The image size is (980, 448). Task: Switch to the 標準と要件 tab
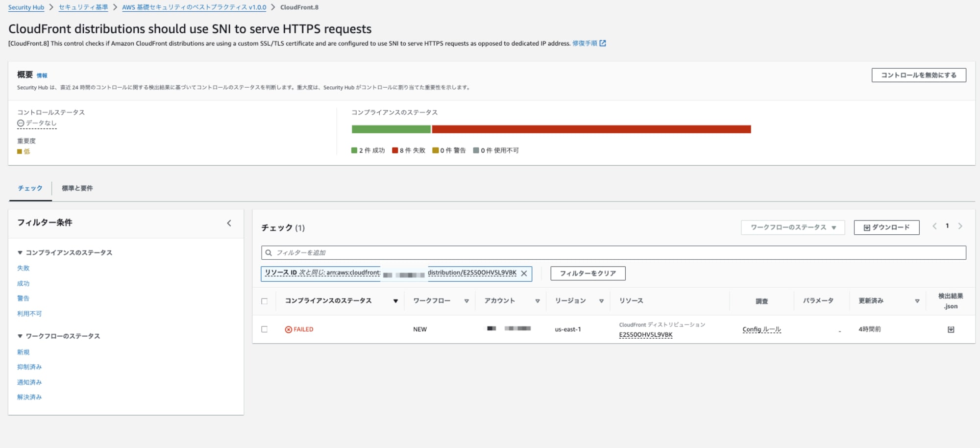77,188
